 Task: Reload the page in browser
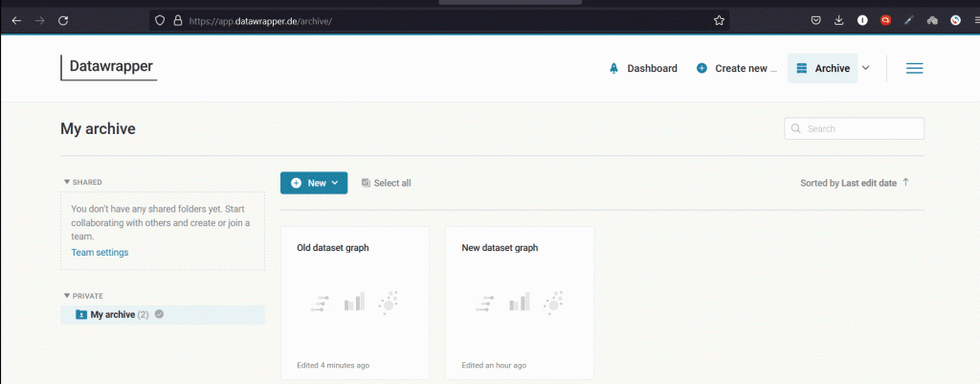pyautogui.click(x=63, y=20)
